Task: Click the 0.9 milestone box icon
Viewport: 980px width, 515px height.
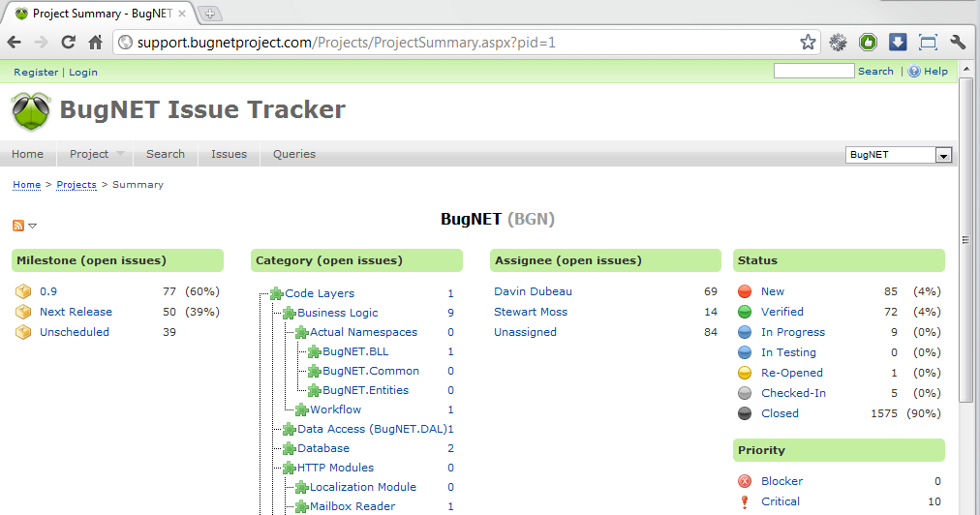Action: [23, 292]
